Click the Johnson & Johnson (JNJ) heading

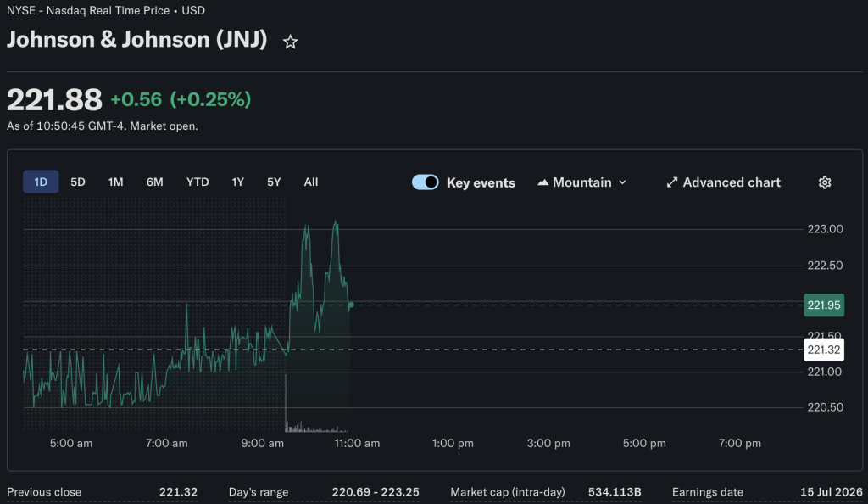136,40
